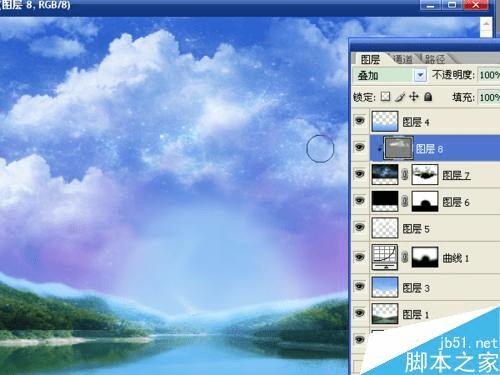Image resolution: width=500 pixels, height=375 pixels.
Task: Select 图层 6 black layer thumbnail
Action: coord(385,201)
